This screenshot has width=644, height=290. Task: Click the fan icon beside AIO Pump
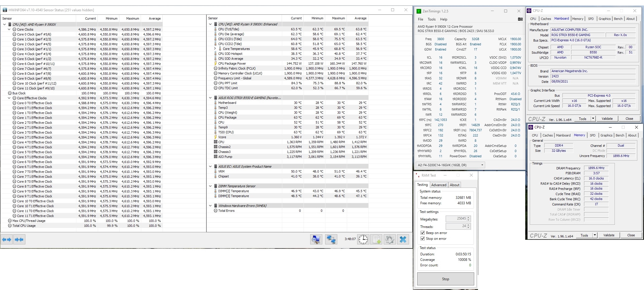point(215,157)
